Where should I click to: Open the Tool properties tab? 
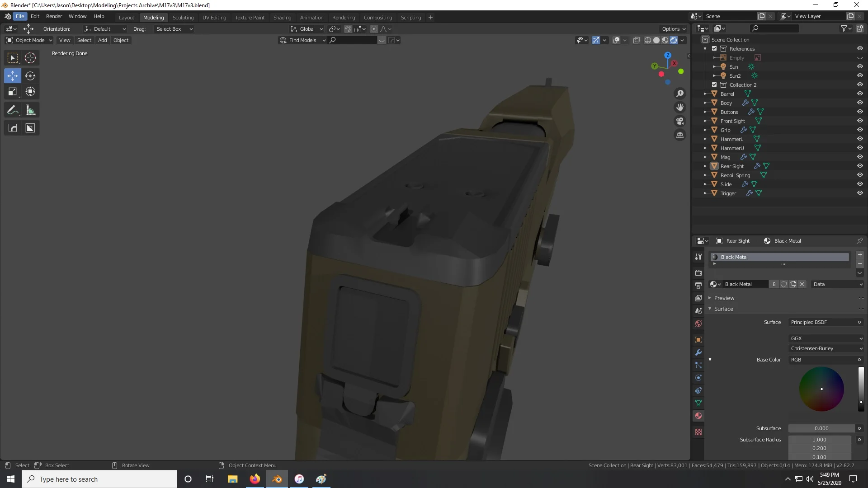(698, 257)
